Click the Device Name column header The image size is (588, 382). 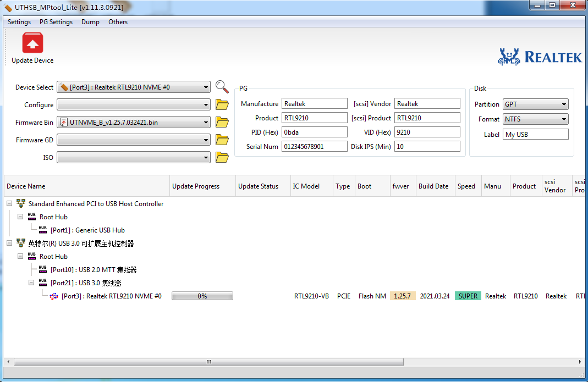tap(87, 186)
